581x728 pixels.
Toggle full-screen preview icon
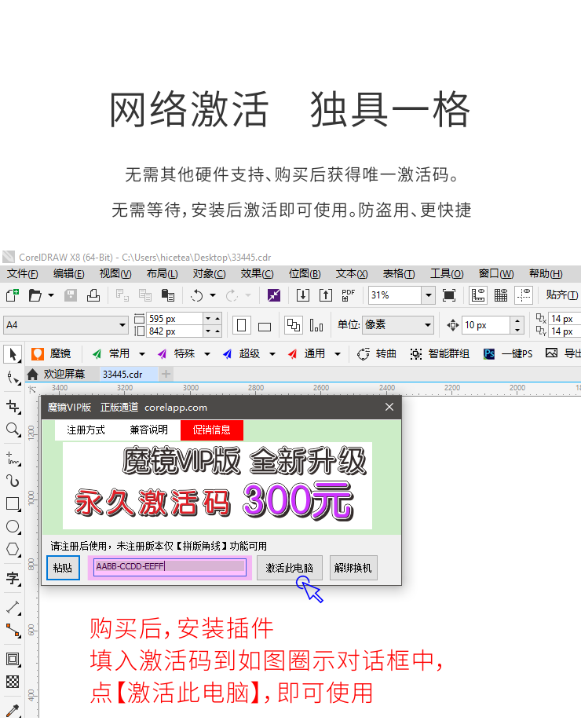tap(449, 295)
